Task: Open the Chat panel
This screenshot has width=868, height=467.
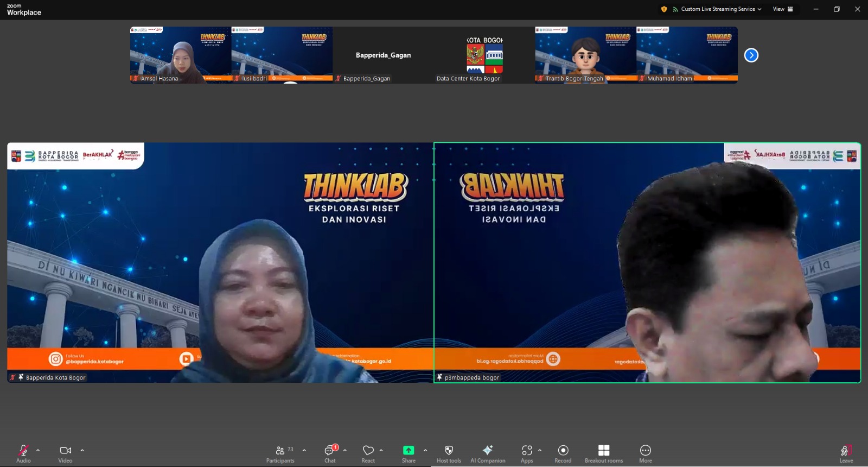Action: click(330, 453)
